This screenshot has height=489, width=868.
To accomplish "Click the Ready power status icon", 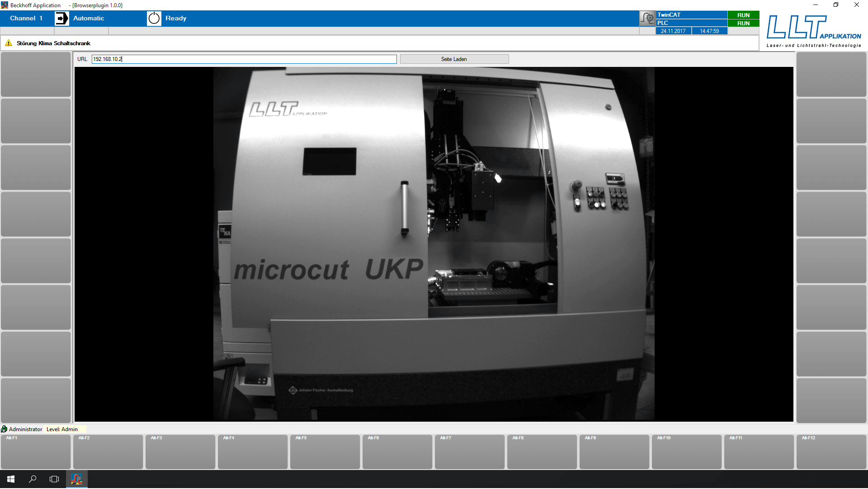I will point(154,19).
